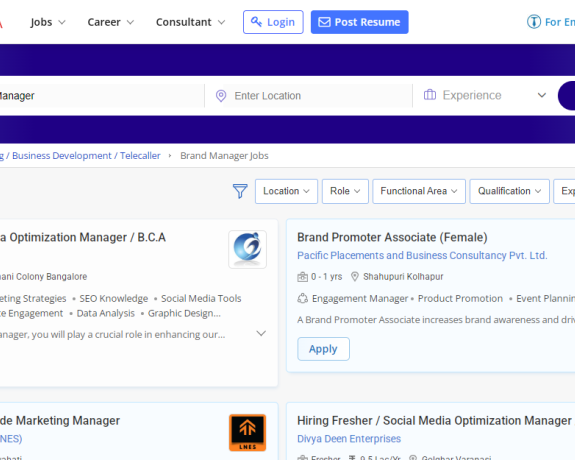Click the Enter Location field
Image resolution: width=575 pixels, height=460 pixels.
[317, 96]
